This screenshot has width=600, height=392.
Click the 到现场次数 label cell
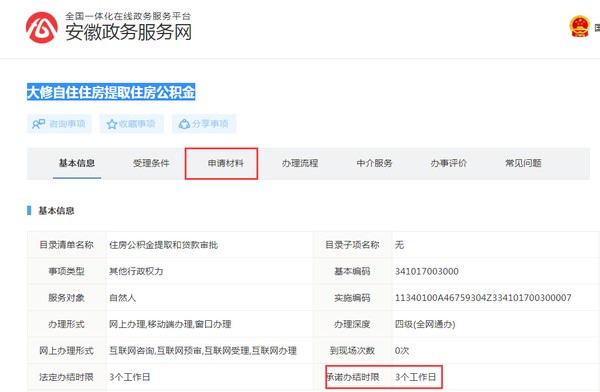point(352,351)
